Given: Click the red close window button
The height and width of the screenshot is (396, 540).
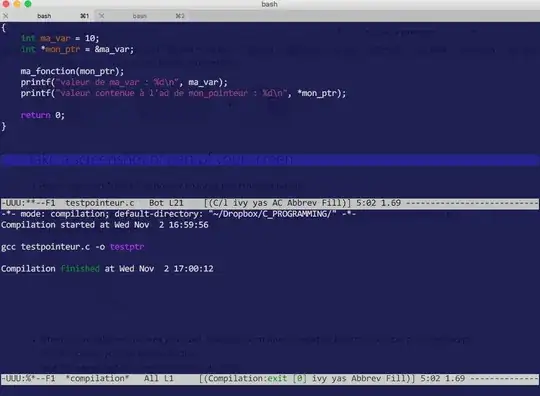Looking at the screenshot, I should pyautogui.click(x=6, y=4).
